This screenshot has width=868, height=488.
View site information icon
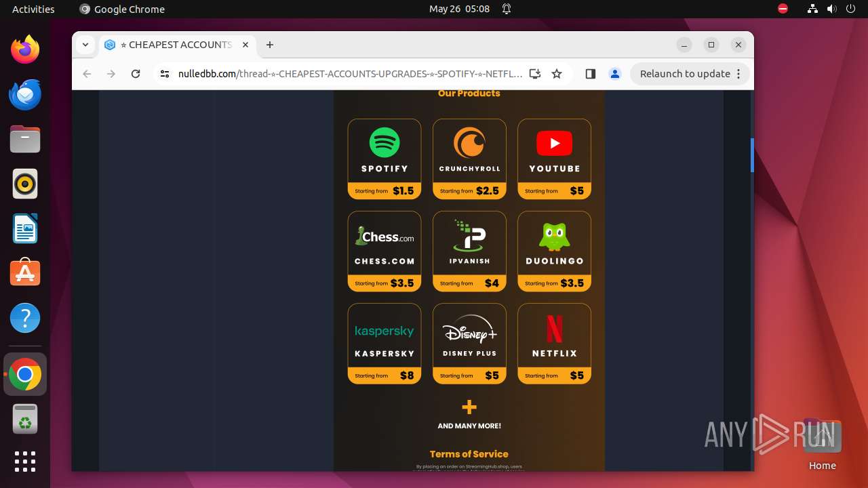[164, 74]
